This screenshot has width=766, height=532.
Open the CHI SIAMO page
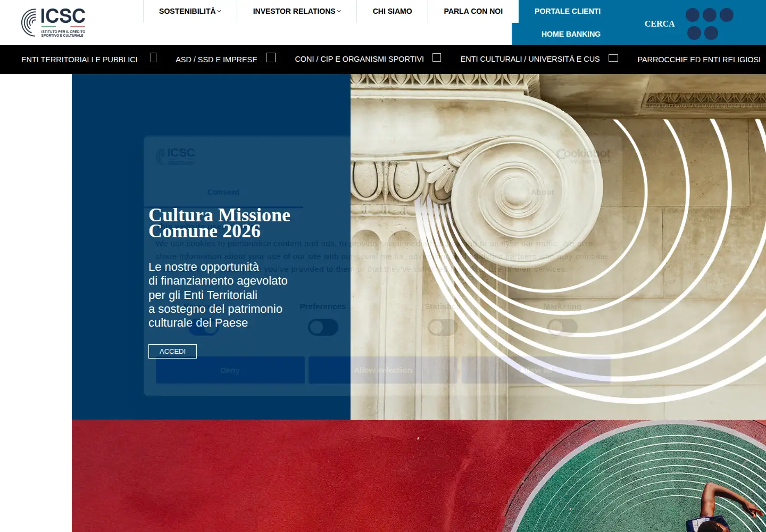(x=392, y=11)
